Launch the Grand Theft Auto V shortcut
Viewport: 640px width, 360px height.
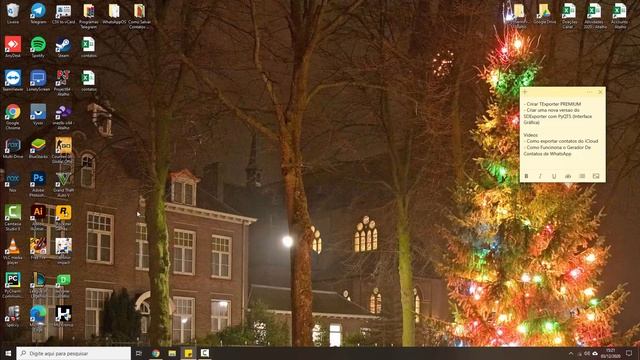point(63,184)
